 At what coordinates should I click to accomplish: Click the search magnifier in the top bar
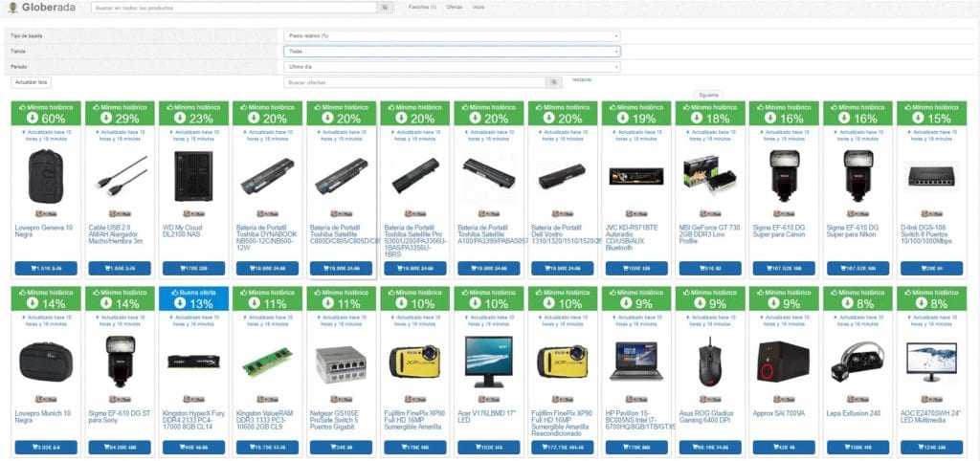click(385, 7)
